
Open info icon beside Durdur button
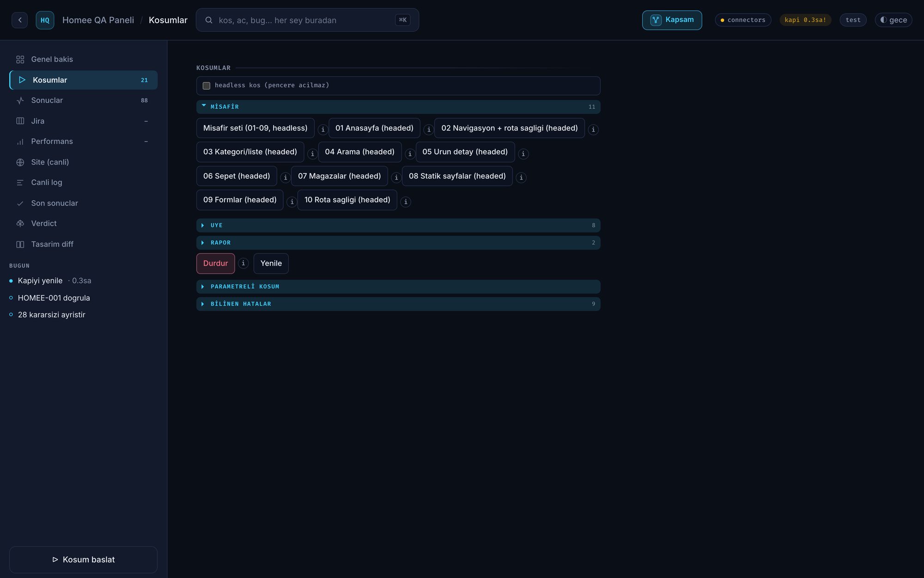click(243, 263)
